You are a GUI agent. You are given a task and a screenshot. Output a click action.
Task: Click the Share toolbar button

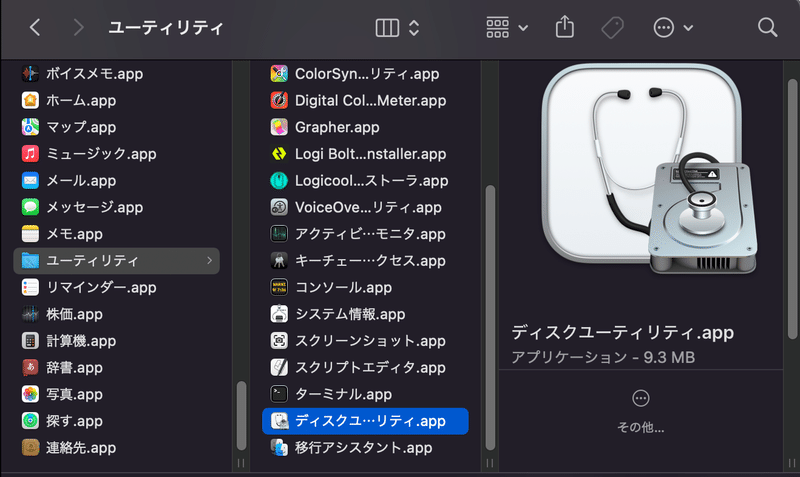click(565, 27)
